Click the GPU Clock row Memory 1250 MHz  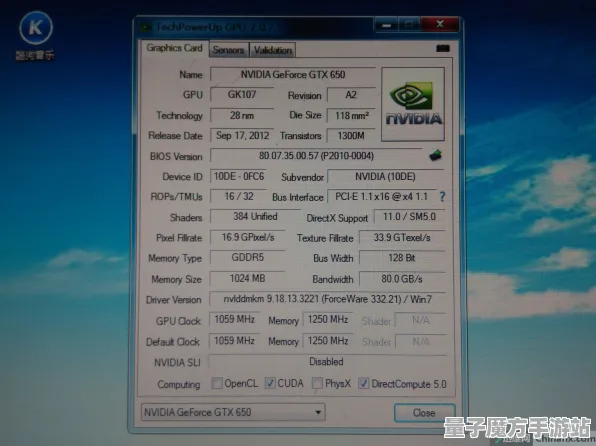[328, 319]
